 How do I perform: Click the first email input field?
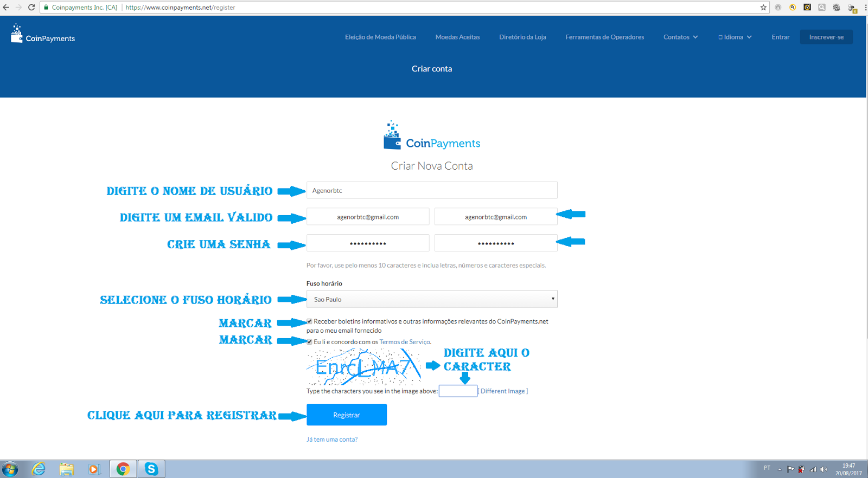tap(368, 216)
